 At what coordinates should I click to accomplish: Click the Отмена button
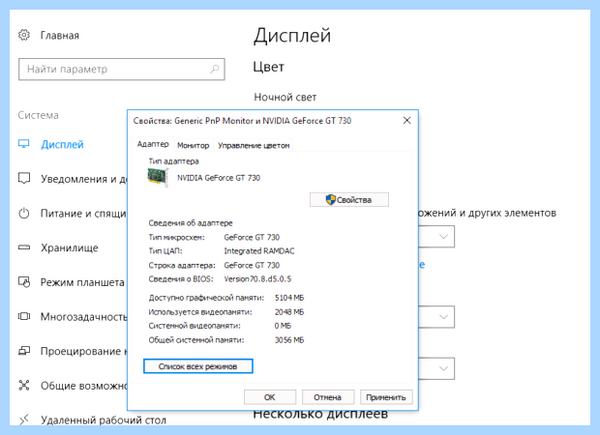pyautogui.click(x=328, y=397)
